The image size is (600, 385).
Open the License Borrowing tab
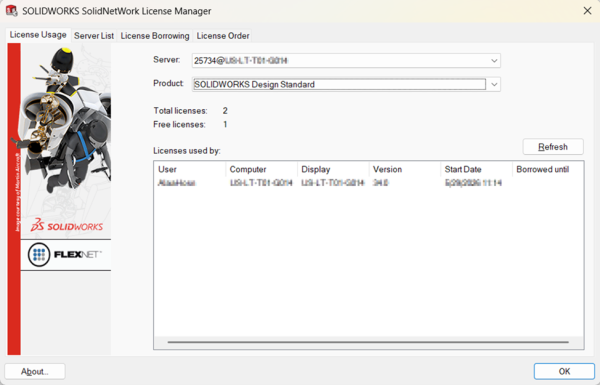155,36
